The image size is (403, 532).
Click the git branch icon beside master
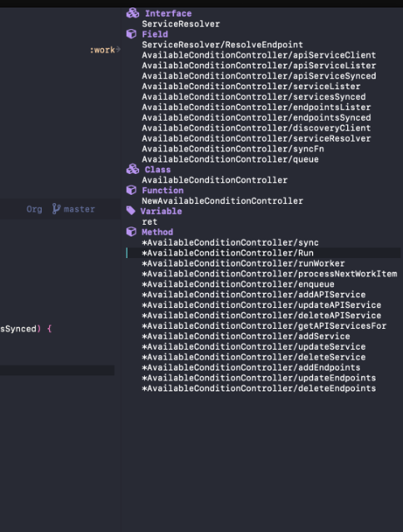(57, 209)
